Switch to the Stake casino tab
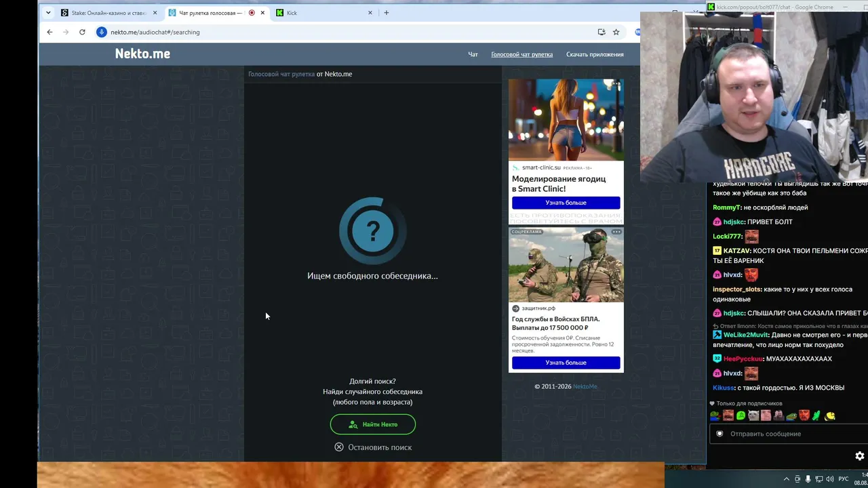Viewport: 868px width, 488px height. 108,13
